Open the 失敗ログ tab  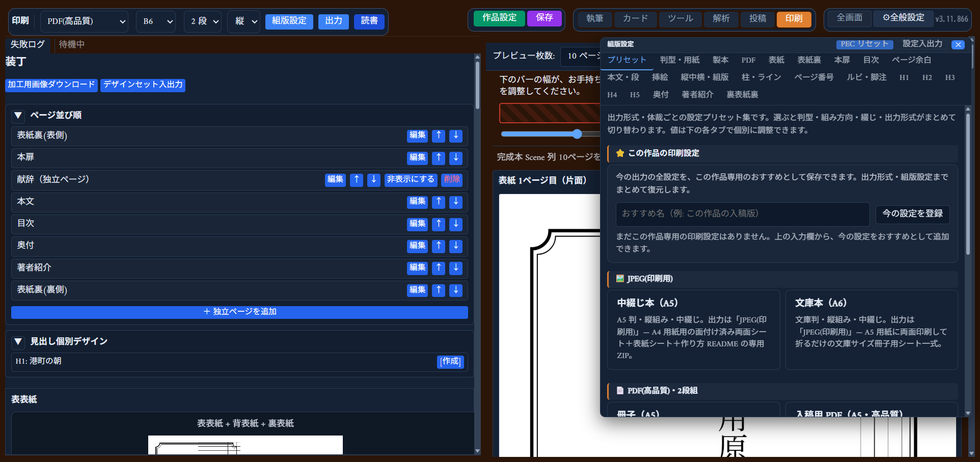tap(28, 45)
